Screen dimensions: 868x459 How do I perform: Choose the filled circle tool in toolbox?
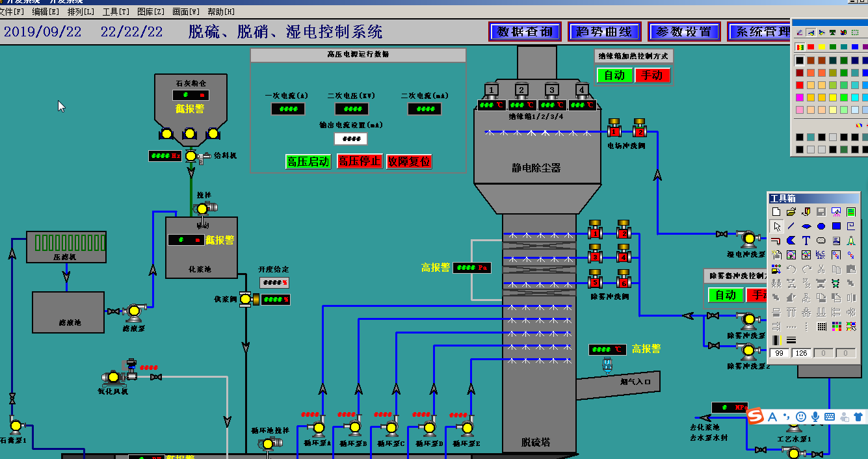tap(821, 226)
